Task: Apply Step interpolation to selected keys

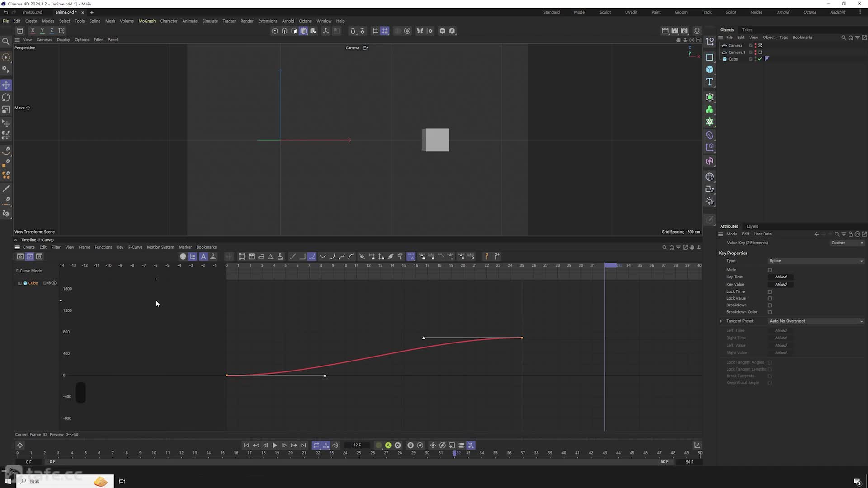Action: (x=302, y=257)
